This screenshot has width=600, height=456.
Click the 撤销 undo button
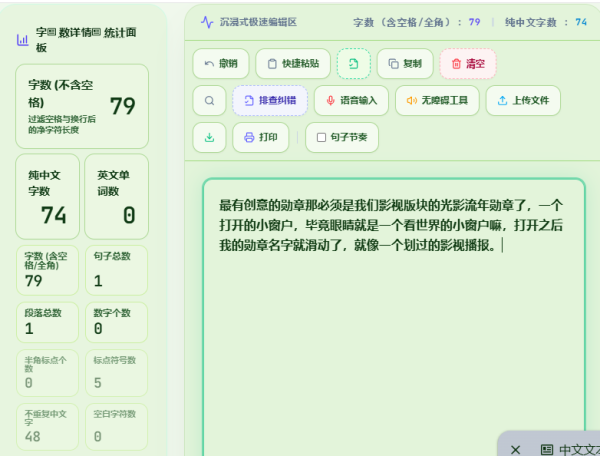tap(221, 64)
